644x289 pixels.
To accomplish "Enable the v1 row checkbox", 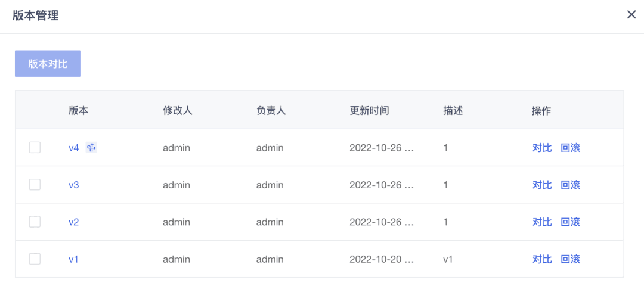I will 35,259.
